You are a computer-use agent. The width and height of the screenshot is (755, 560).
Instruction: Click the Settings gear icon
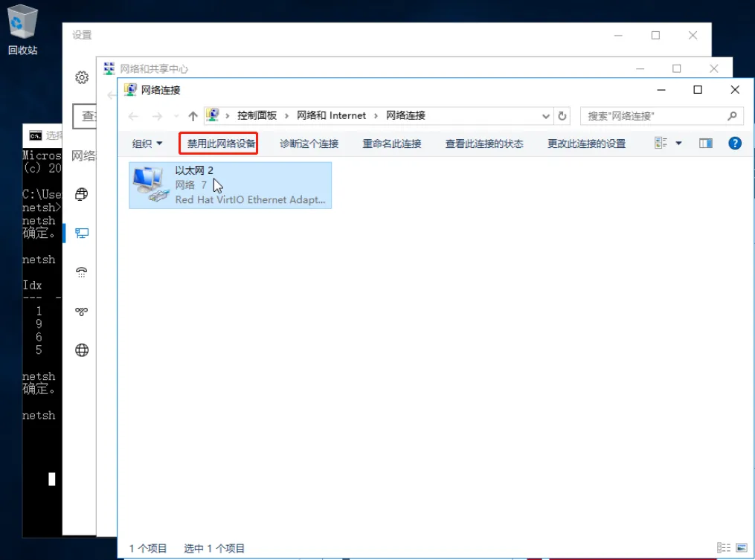pyautogui.click(x=81, y=77)
